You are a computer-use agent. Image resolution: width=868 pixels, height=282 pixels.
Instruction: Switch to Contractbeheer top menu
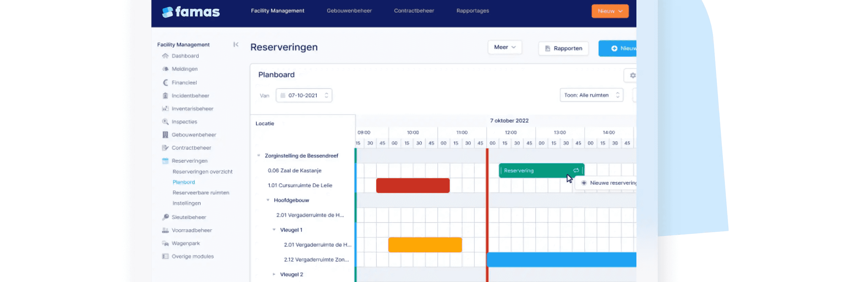(414, 11)
